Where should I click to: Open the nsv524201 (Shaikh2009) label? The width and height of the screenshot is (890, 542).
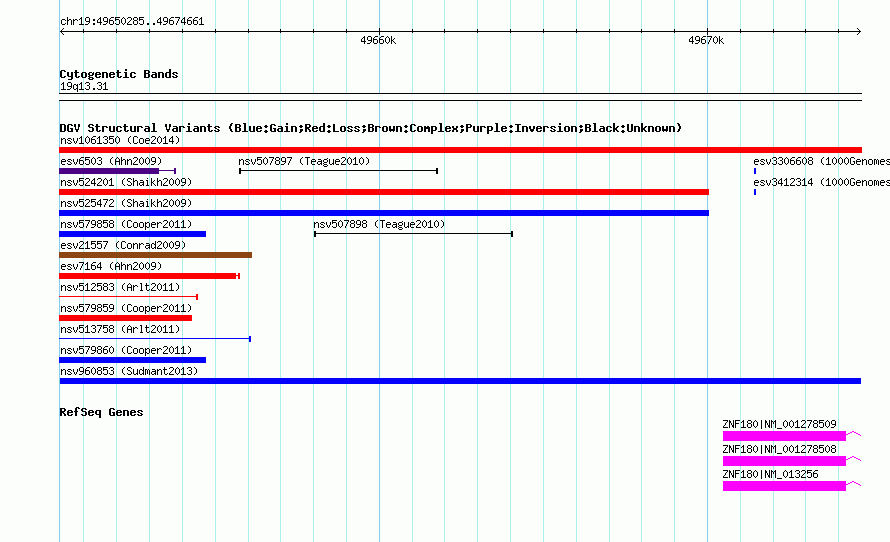pos(126,182)
